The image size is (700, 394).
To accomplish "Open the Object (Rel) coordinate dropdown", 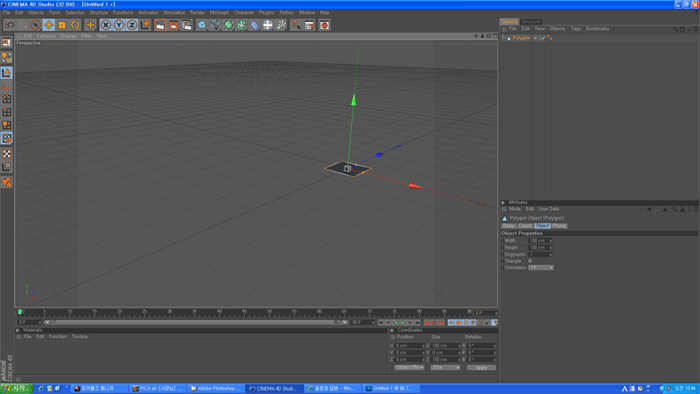I will click(409, 367).
